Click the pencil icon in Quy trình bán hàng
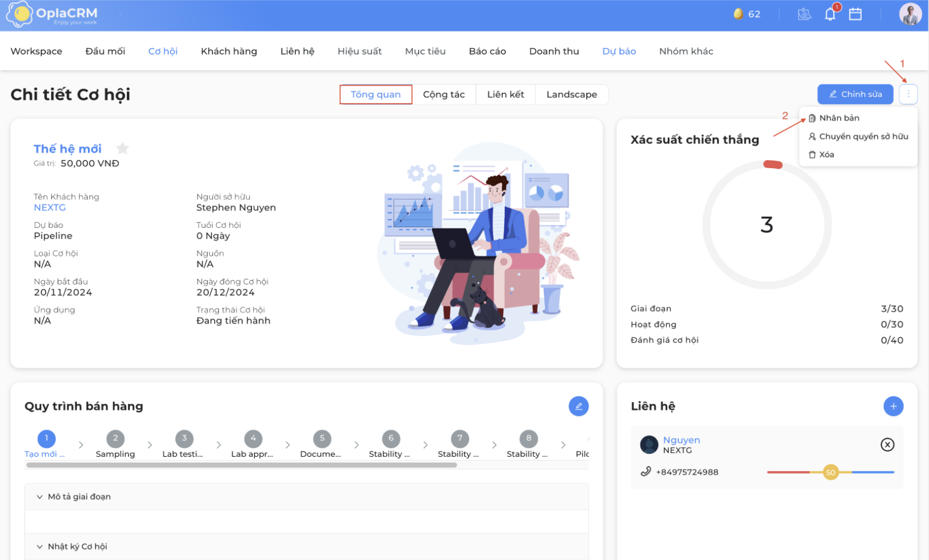The height and width of the screenshot is (560, 929). (579, 406)
